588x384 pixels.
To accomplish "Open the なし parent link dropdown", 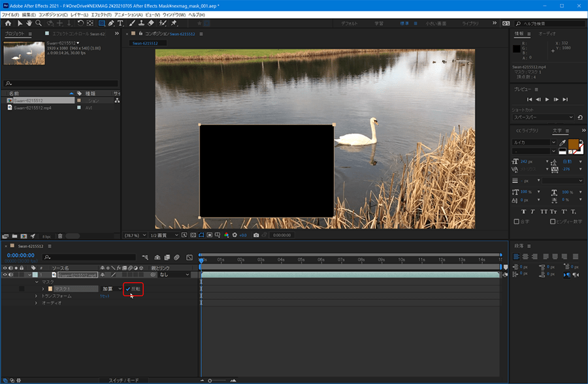I will 172,273.
